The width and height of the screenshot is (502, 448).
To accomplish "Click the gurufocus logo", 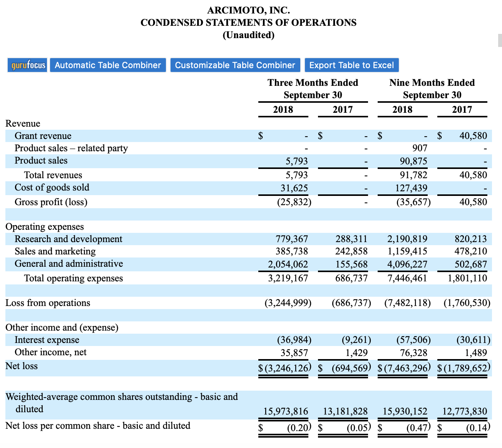I will click(x=27, y=65).
